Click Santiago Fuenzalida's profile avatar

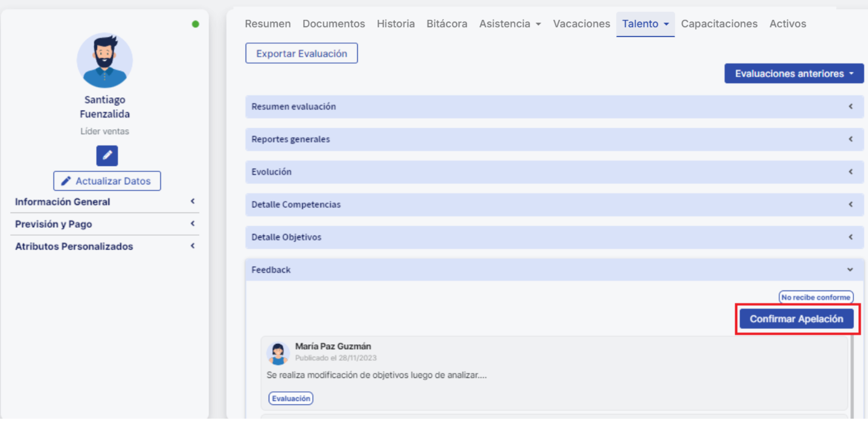tap(104, 60)
